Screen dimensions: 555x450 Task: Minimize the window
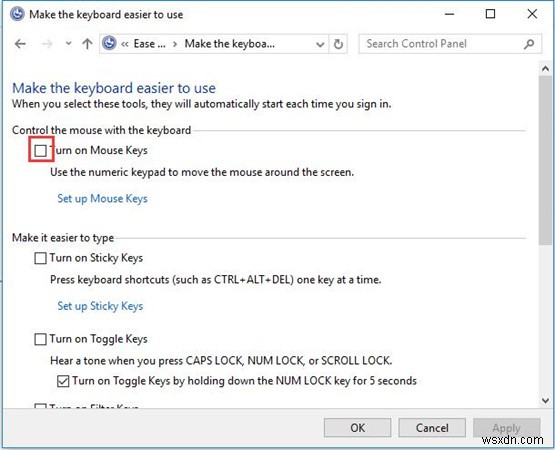(x=450, y=14)
